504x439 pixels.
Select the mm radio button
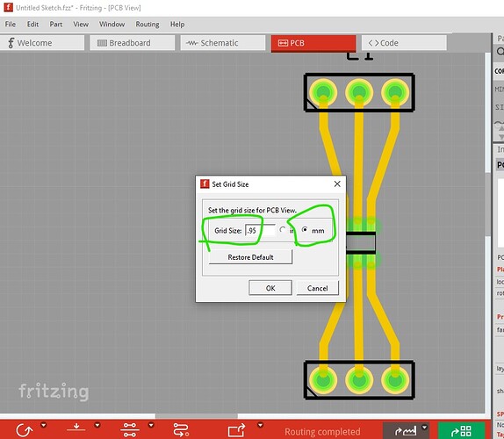(x=305, y=230)
